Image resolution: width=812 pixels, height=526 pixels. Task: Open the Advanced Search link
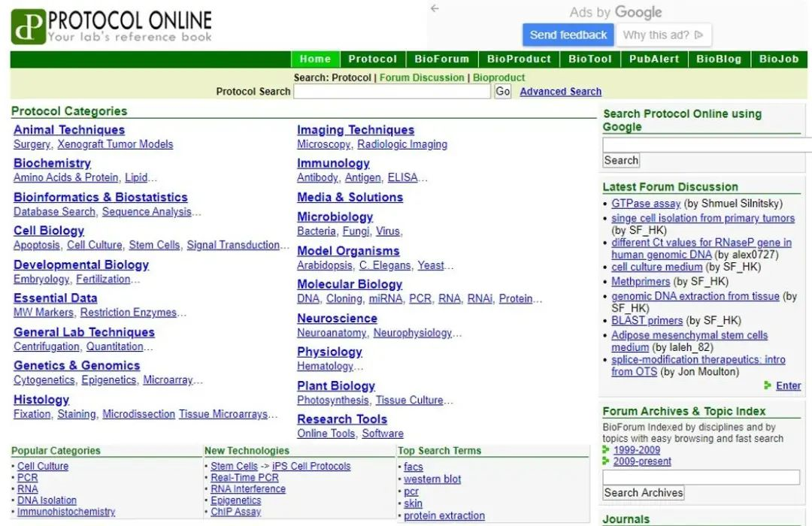(560, 92)
